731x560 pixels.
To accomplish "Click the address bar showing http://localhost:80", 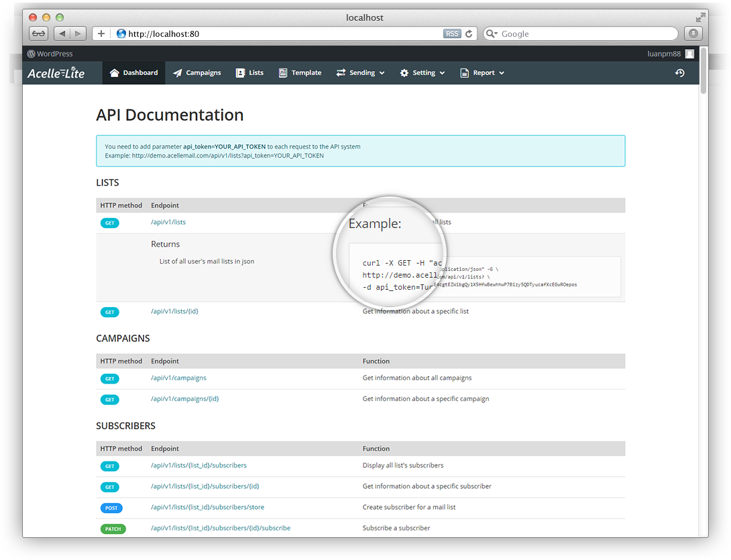I will tap(284, 34).
